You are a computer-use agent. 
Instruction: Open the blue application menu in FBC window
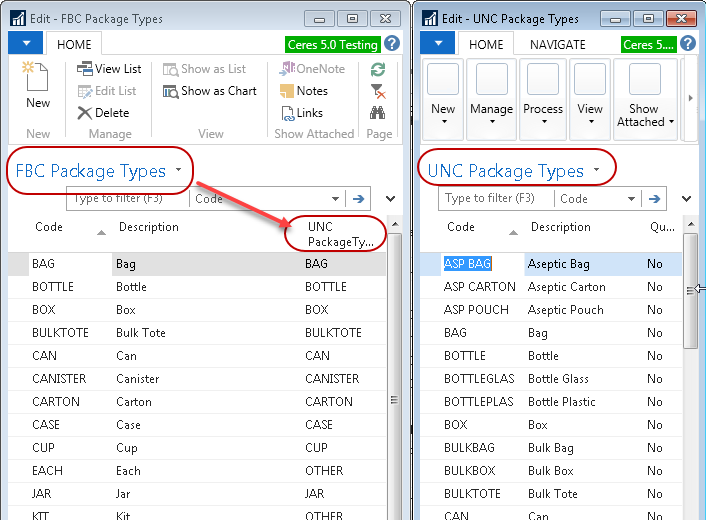(25, 44)
